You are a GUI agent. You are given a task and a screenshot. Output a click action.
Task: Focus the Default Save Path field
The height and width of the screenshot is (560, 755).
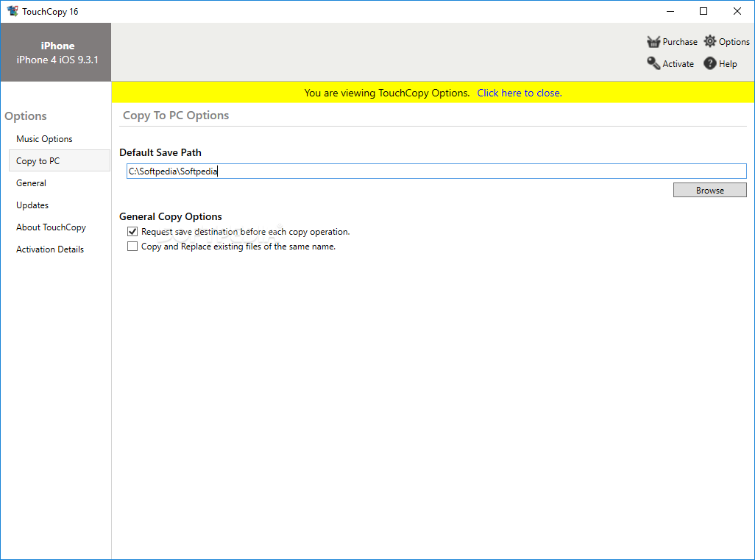click(436, 171)
